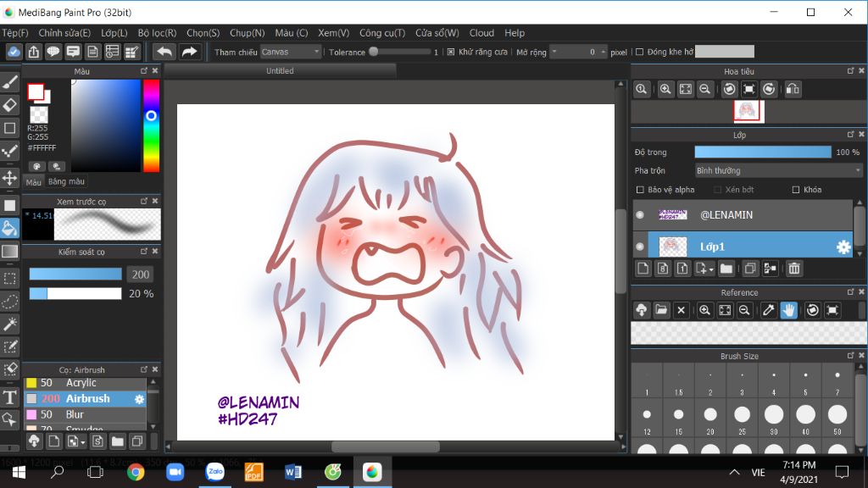Viewport: 868px width, 488px height.
Task: Select the Magic Wand tool
Action: coord(10,324)
